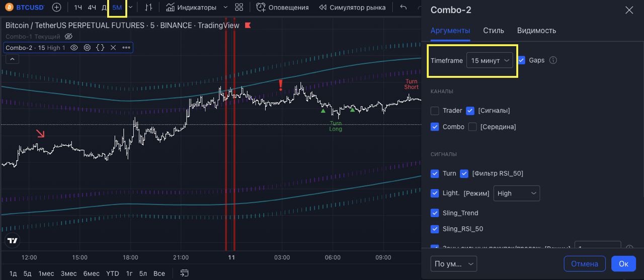Image resolution: width=644 pixels, height=280 pixels.
Task: Switch chart to 4Ч interval
Action: pos(92,8)
